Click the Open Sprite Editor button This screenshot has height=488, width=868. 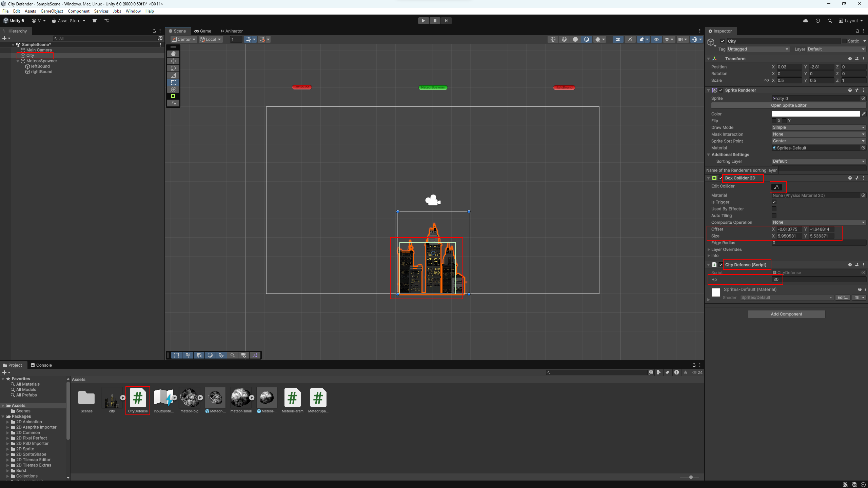click(788, 105)
